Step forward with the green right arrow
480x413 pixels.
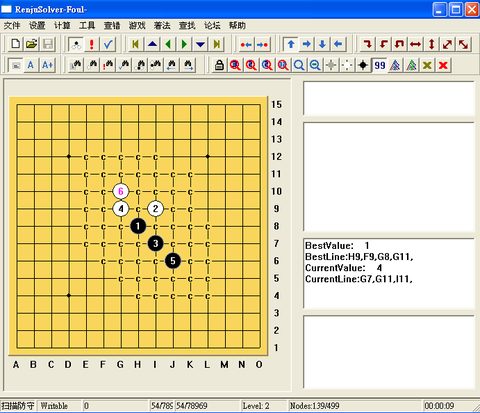coord(184,44)
